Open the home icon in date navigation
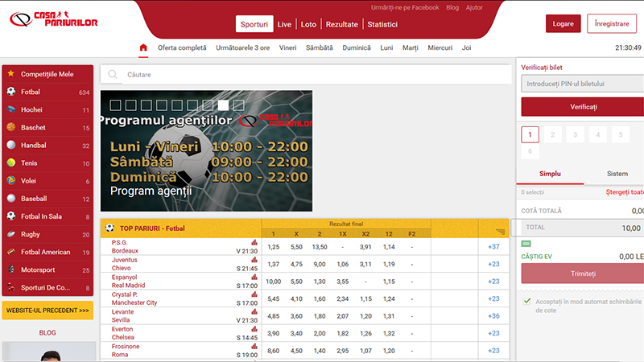The height and width of the screenshot is (362, 644). 143,47
